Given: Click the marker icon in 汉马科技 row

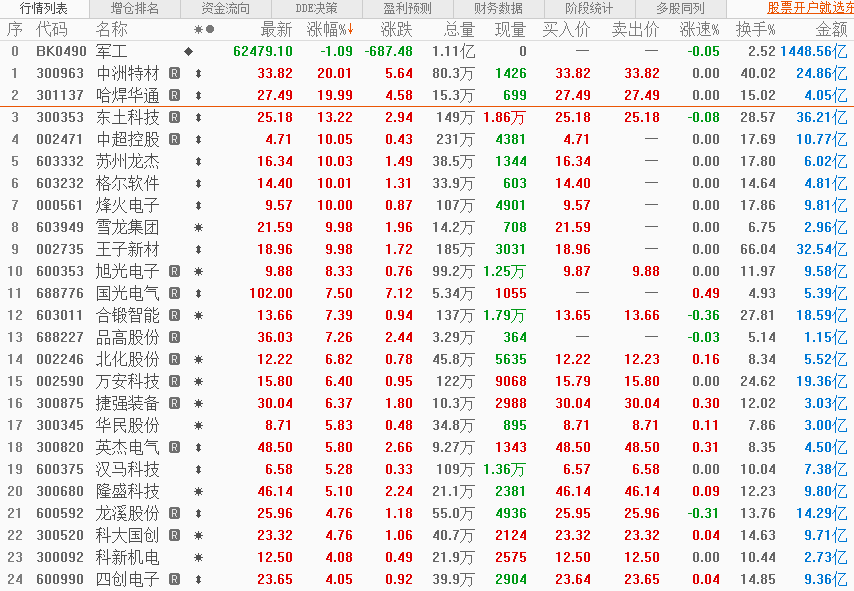Looking at the screenshot, I should click(x=198, y=470).
